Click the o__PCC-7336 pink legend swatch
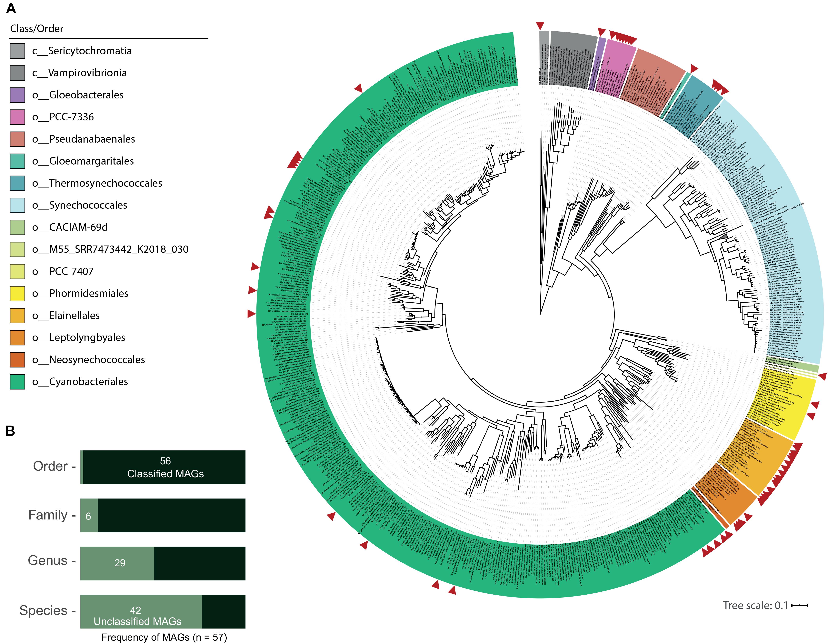This screenshot has height=644, width=828. [x=17, y=117]
